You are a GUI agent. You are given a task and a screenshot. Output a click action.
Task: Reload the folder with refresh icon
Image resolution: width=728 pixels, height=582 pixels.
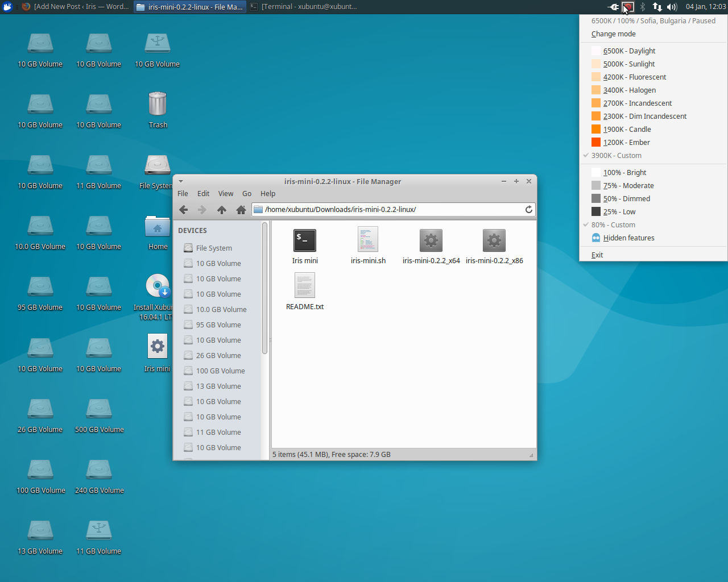pyautogui.click(x=529, y=209)
